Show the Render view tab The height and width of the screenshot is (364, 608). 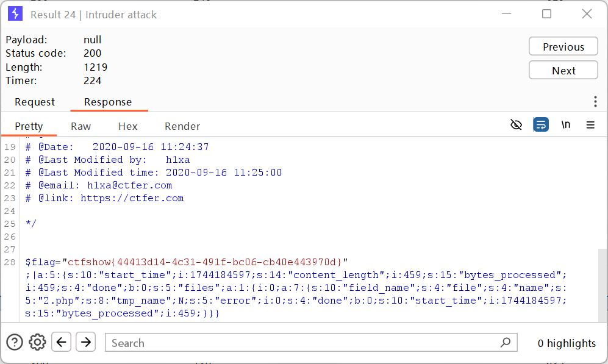tap(182, 126)
